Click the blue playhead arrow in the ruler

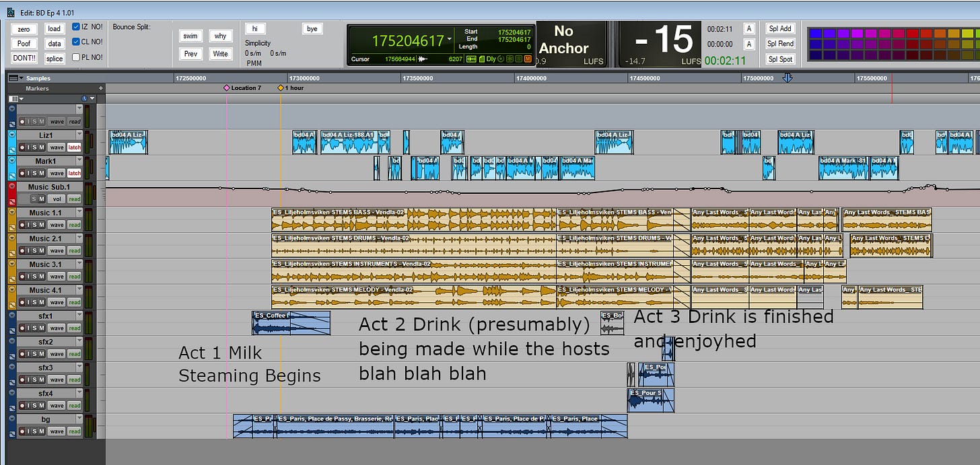pyautogui.click(x=788, y=78)
